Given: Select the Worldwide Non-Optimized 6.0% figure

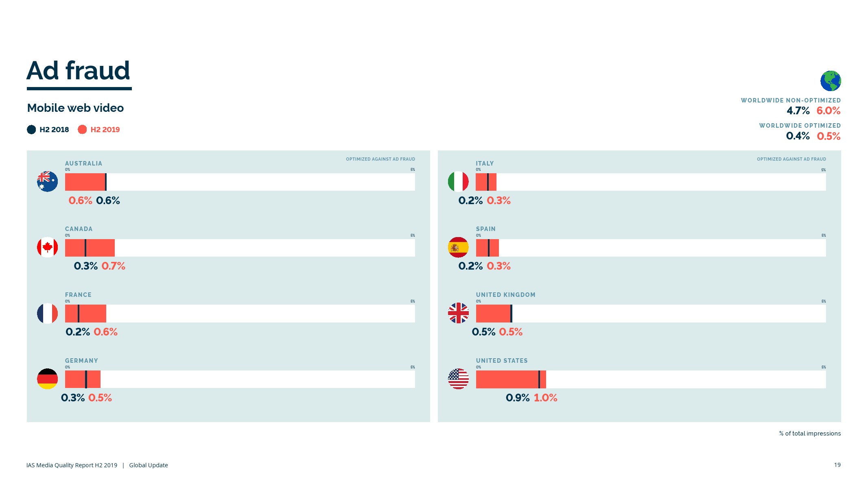Looking at the screenshot, I should pyautogui.click(x=828, y=111).
